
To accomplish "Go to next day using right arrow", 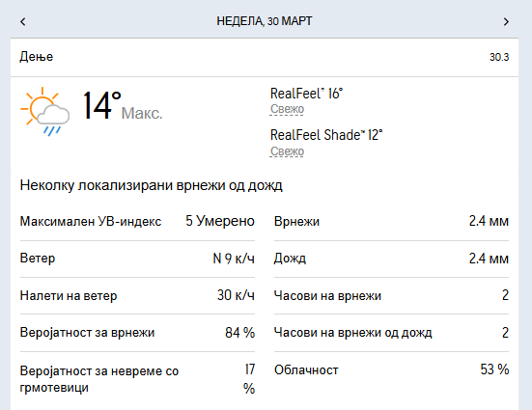I will (x=506, y=21).
